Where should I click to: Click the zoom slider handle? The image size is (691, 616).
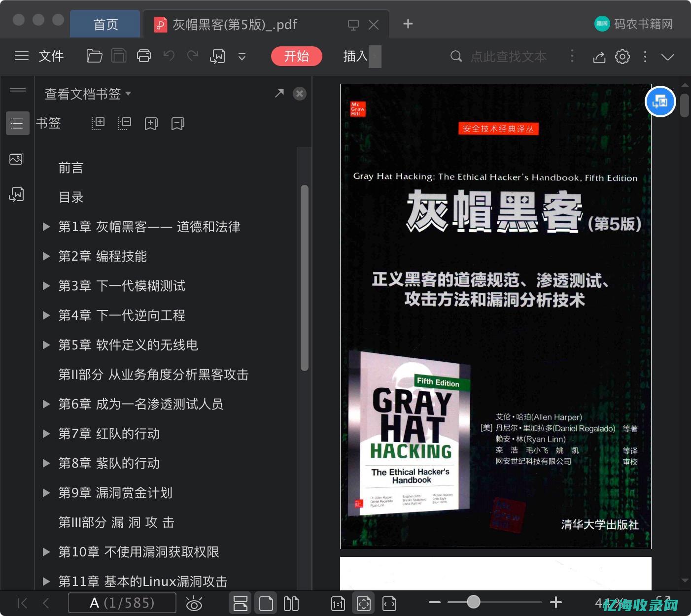(x=473, y=602)
